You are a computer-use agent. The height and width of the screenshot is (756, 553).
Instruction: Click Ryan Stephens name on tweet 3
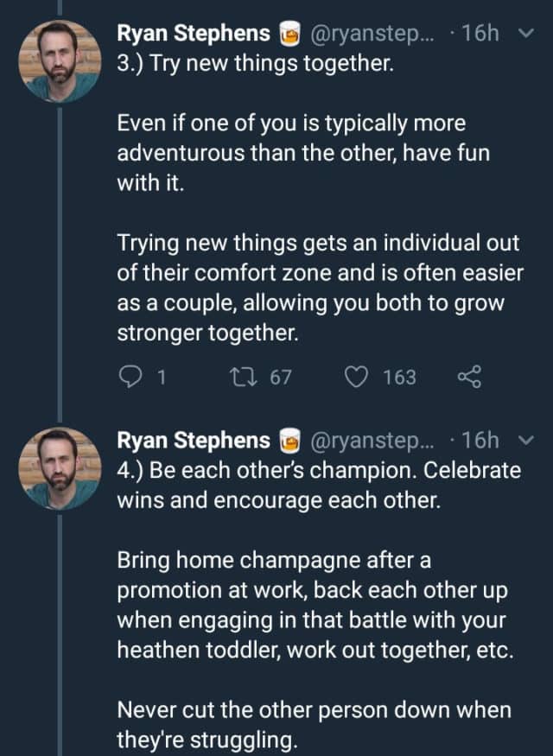click(x=194, y=34)
